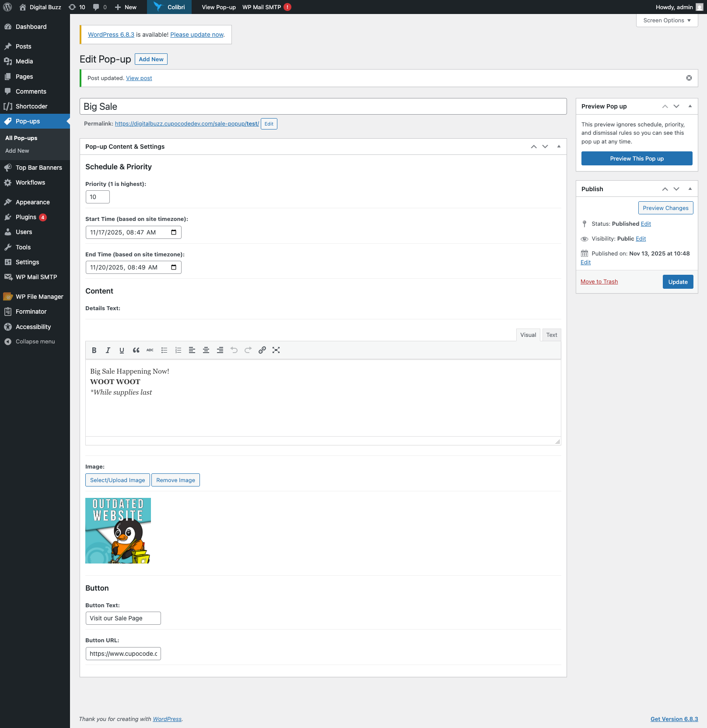This screenshot has width=707, height=728.
Task: Collapse the Pop-up Content & Settings panel
Action: pos(559,147)
